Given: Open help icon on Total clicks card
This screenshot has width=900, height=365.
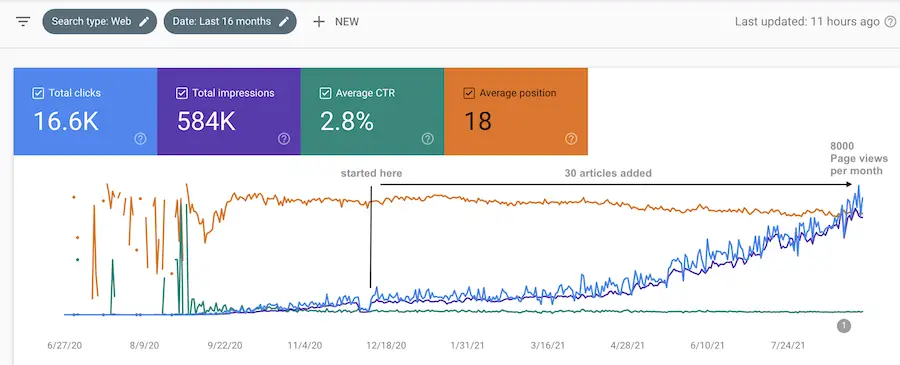Looking at the screenshot, I should point(140,138).
